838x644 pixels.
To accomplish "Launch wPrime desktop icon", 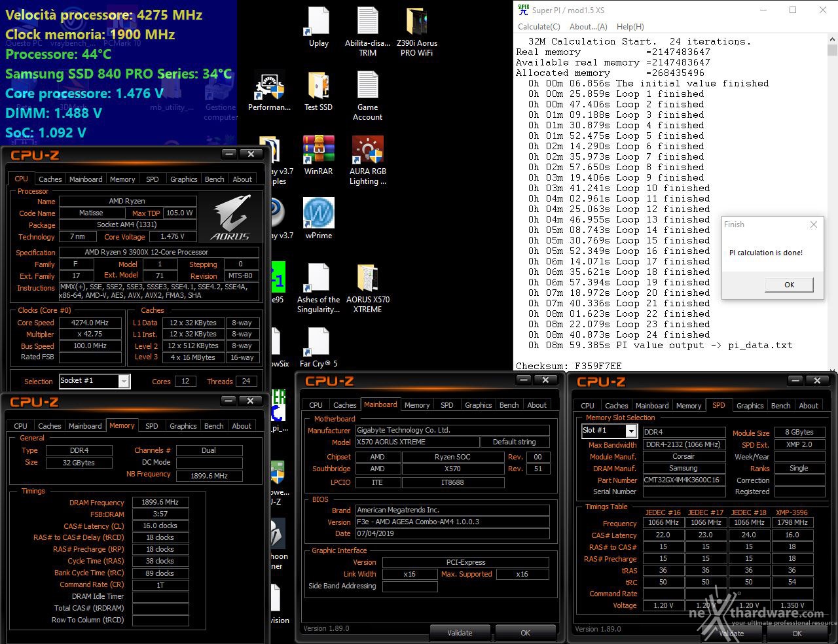I will coord(319,219).
